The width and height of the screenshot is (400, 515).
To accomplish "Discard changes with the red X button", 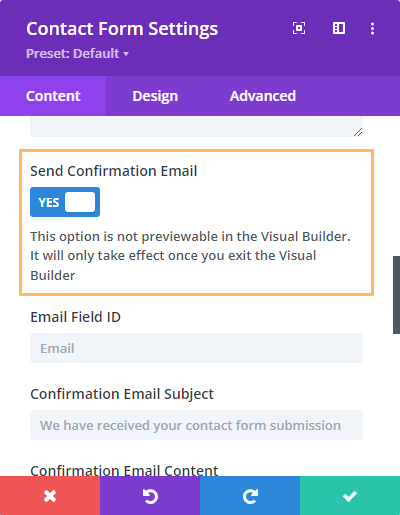I will [50, 496].
